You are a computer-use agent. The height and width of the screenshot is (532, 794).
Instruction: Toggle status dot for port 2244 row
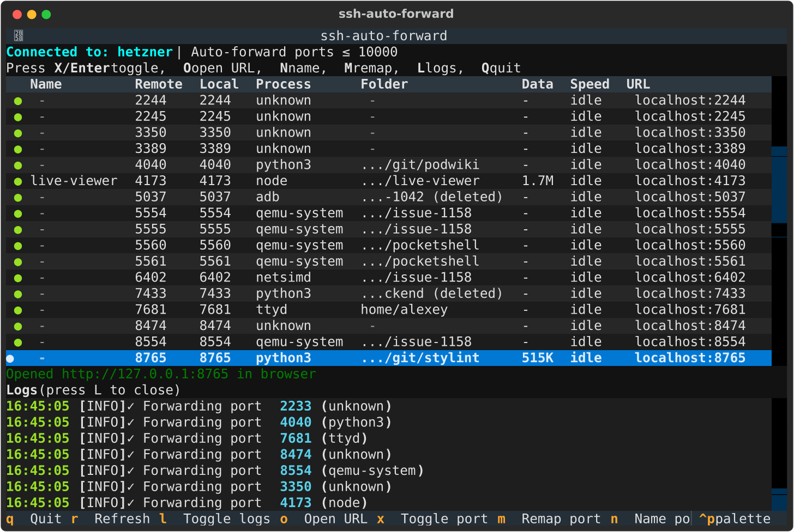coord(18,101)
